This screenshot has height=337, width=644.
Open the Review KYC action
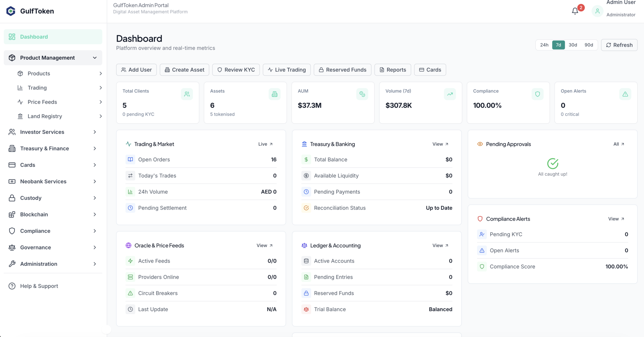point(236,69)
